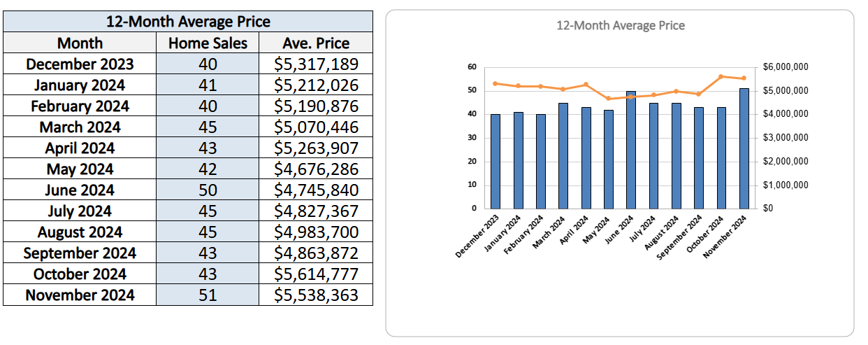Select home sales value 42 for May 2024
868x345 pixels.
coord(208,169)
